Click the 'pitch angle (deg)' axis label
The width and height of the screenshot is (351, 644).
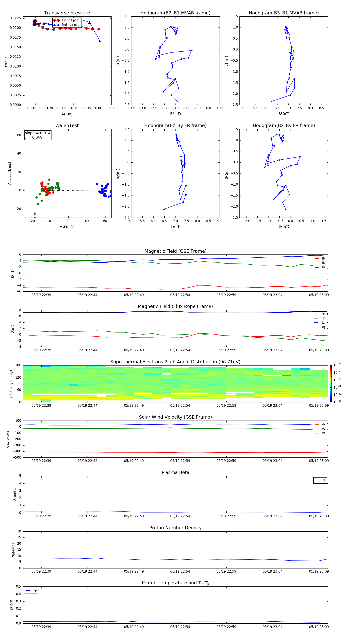click(11, 384)
